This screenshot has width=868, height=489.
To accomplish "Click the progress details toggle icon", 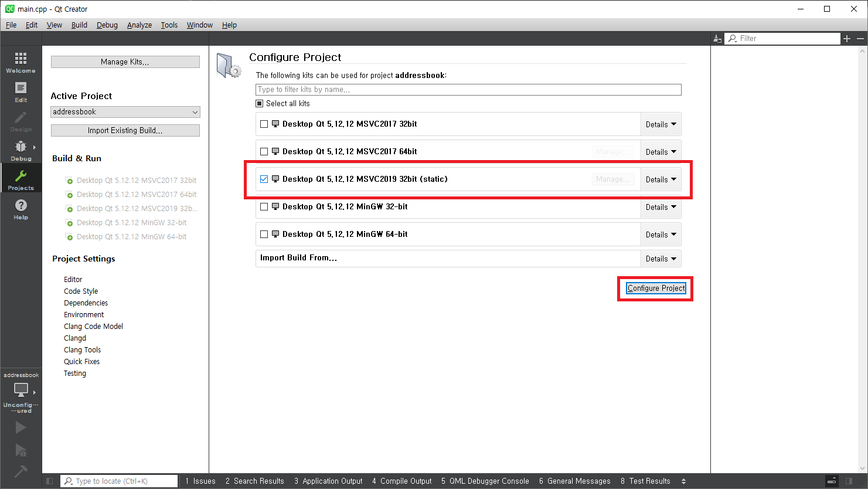I will point(832,481).
